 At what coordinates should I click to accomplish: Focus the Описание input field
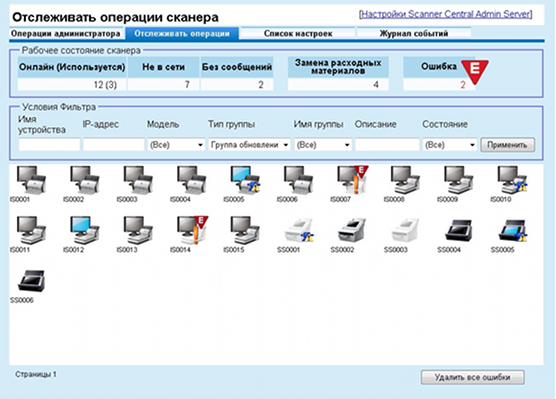coord(387,145)
